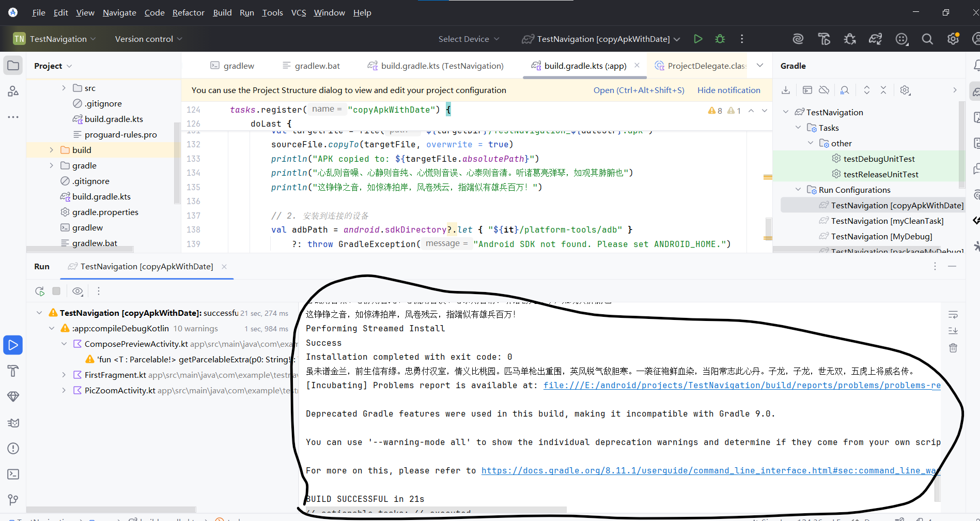Start debugging with the bug icon
Viewport: 980px width, 521px height.
click(x=720, y=39)
